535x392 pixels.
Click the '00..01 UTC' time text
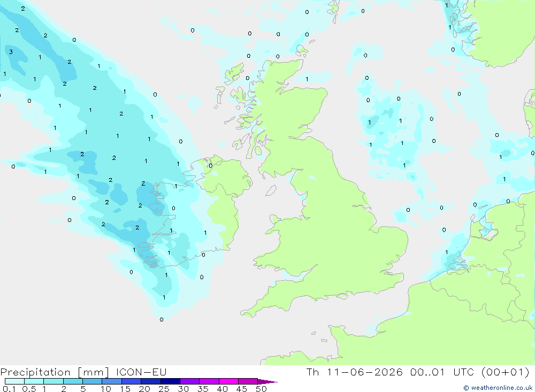(442, 372)
